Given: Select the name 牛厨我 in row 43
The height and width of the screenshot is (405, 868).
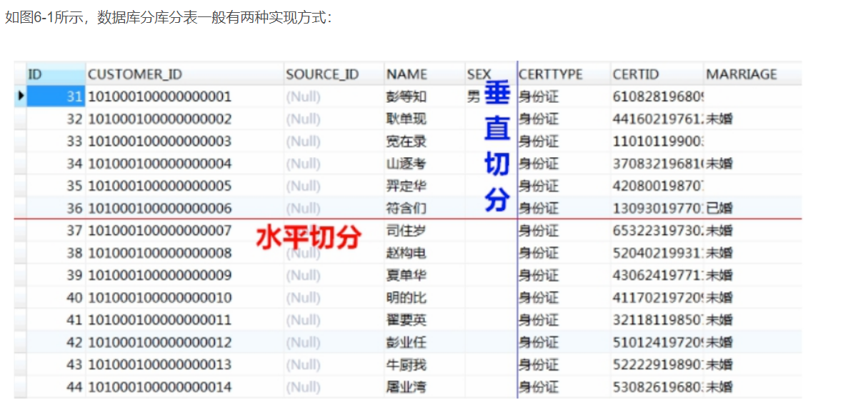Looking at the screenshot, I should (406, 365).
